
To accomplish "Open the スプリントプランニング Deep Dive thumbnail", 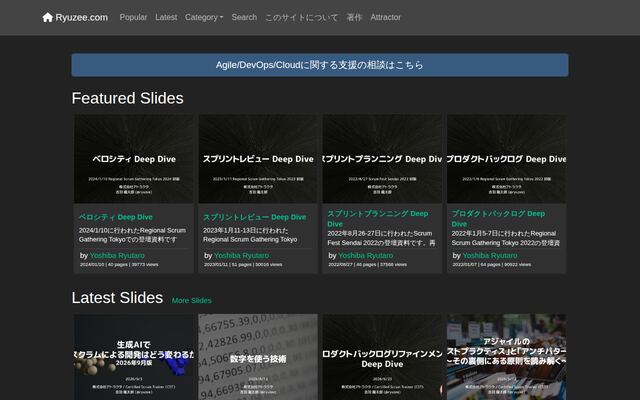I will tap(382, 158).
